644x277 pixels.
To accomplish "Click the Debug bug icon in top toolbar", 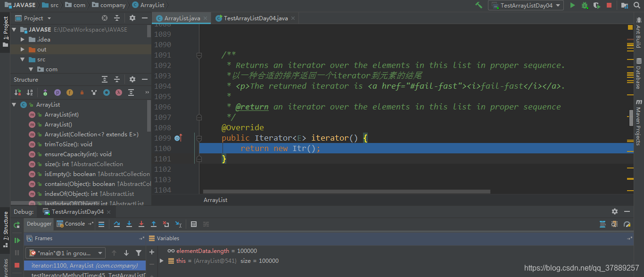I will [x=585, y=5].
